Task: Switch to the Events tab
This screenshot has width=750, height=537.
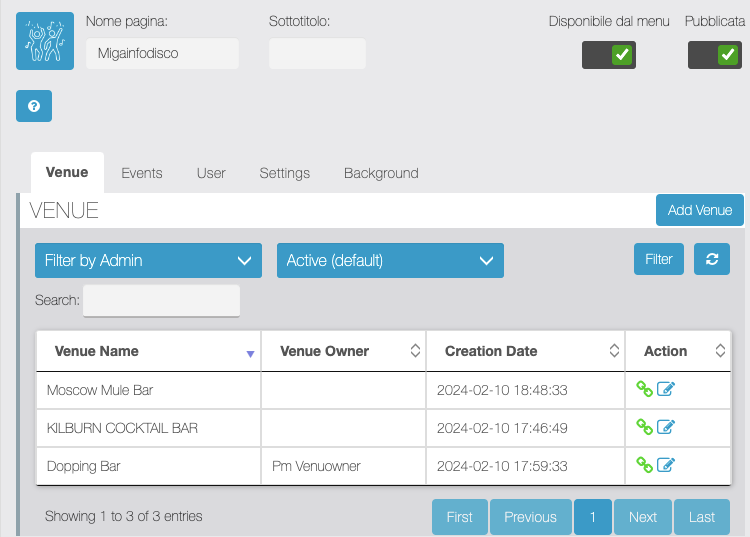Action: pyautogui.click(x=142, y=173)
